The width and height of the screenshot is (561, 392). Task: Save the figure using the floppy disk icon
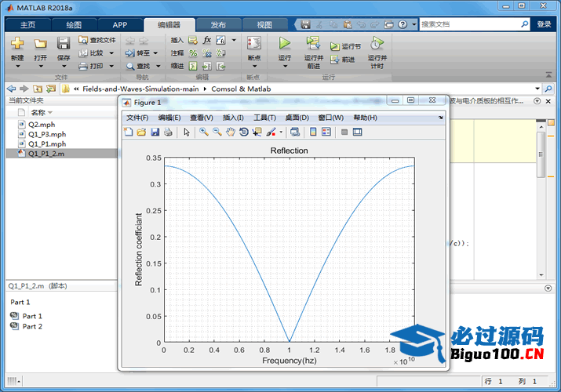155,132
